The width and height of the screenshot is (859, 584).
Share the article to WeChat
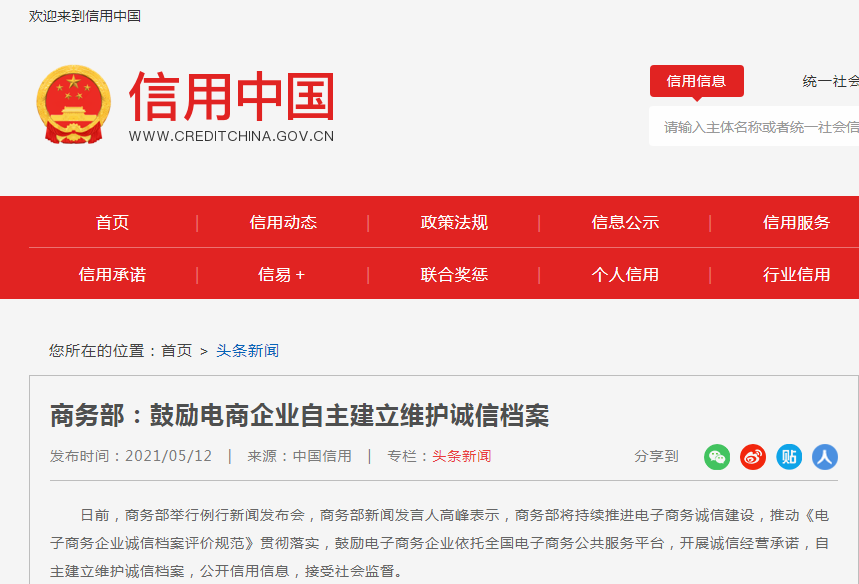(717, 457)
